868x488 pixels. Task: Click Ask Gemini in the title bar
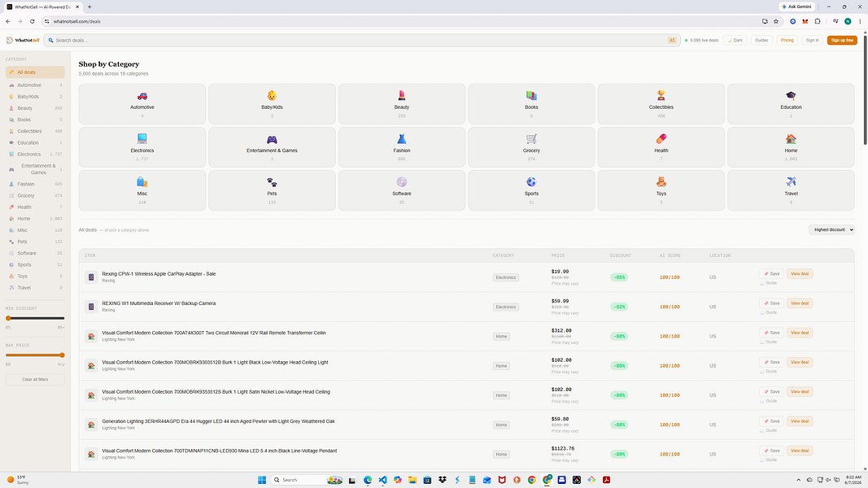797,7
